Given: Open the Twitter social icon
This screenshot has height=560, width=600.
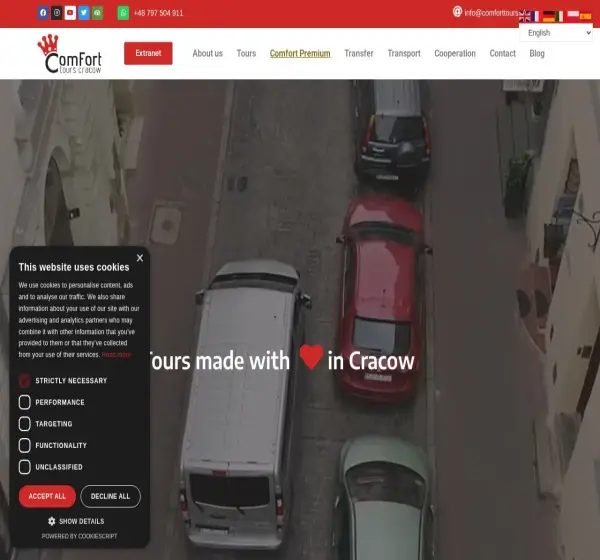Looking at the screenshot, I should [x=84, y=13].
